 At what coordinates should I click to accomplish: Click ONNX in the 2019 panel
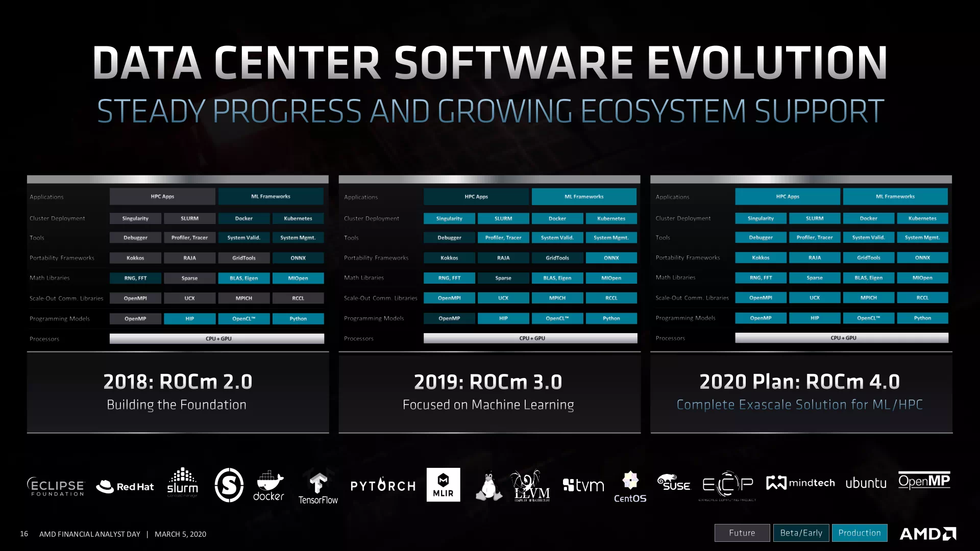[611, 258]
